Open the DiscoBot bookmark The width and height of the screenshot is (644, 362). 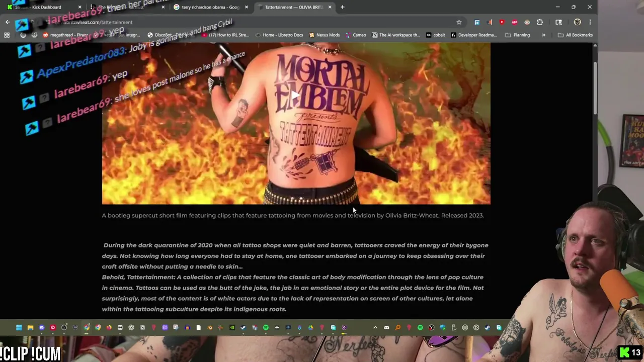170,35
